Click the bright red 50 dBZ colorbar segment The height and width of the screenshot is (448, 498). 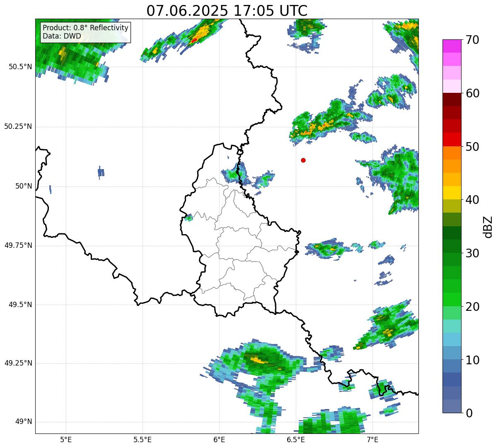click(x=452, y=140)
